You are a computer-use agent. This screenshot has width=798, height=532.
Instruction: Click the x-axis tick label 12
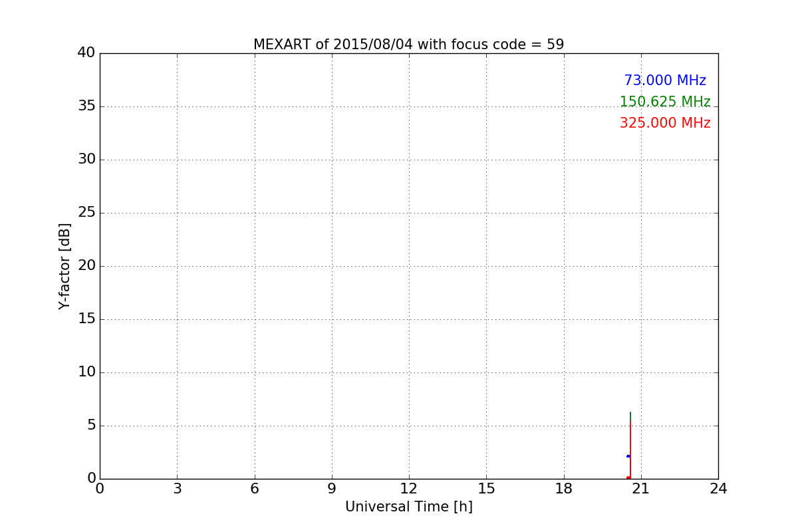click(409, 489)
